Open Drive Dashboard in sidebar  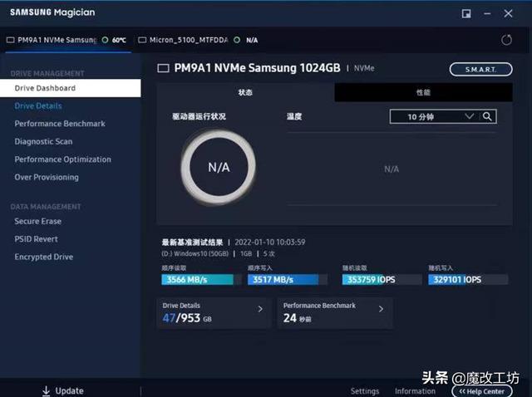[70, 88]
